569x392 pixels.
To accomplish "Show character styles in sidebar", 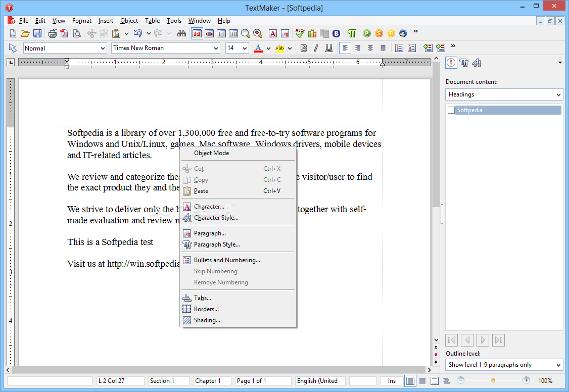I will pyautogui.click(x=477, y=63).
